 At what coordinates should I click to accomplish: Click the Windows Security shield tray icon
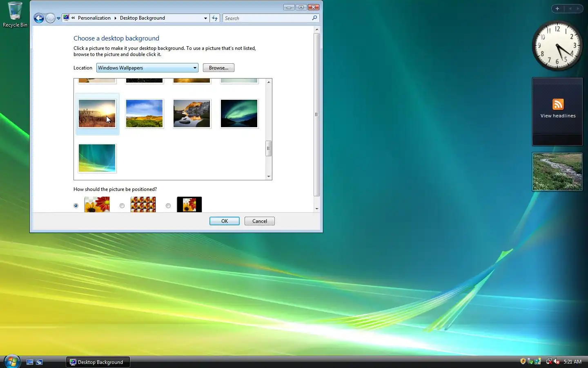pyautogui.click(x=523, y=361)
